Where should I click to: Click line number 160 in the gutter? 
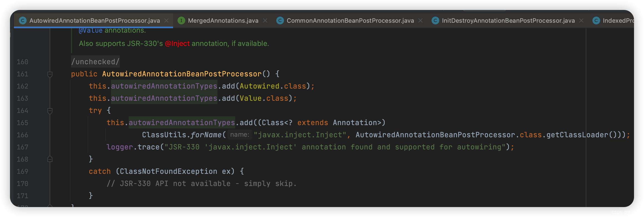(x=22, y=62)
